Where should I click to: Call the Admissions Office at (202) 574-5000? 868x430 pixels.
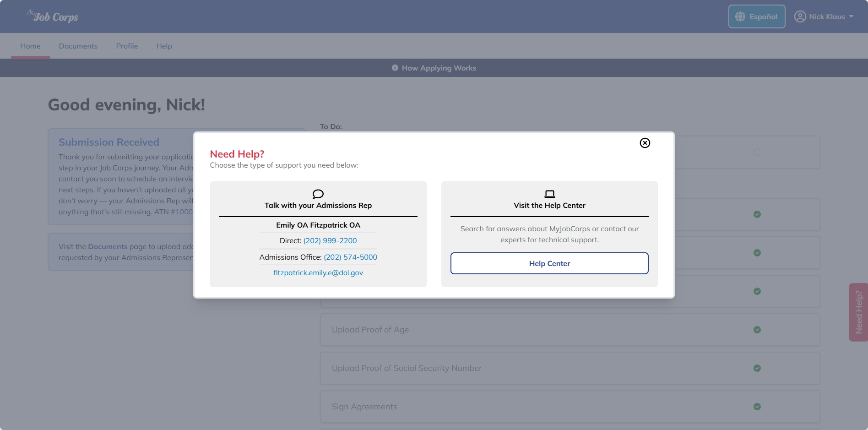[x=350, y=257]
